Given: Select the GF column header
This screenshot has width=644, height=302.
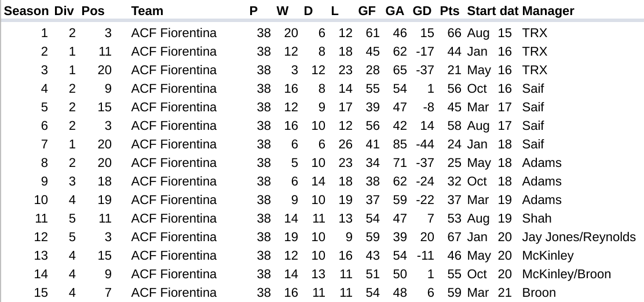Looking at the screenshot, I should click(x=367, y=11).
